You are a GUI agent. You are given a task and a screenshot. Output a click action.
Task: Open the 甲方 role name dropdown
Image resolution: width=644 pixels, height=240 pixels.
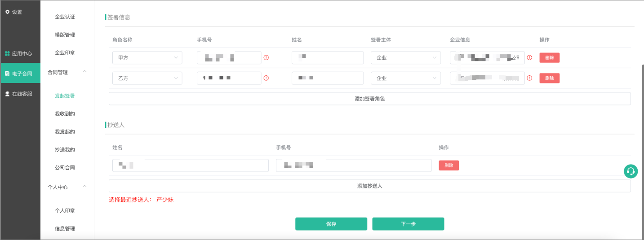point(147,58)
